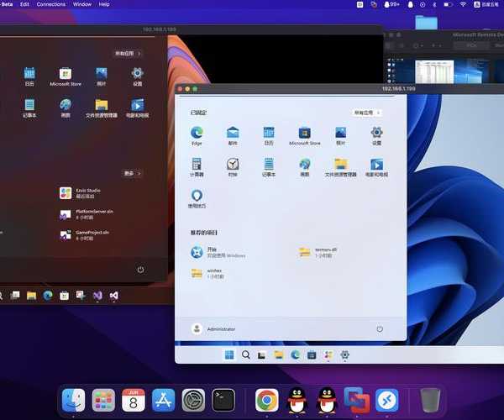Image resolution: width=504 pixels, height=420 pixels.
Task: Click power button in the light Start menu
Action: coord(380,328)
